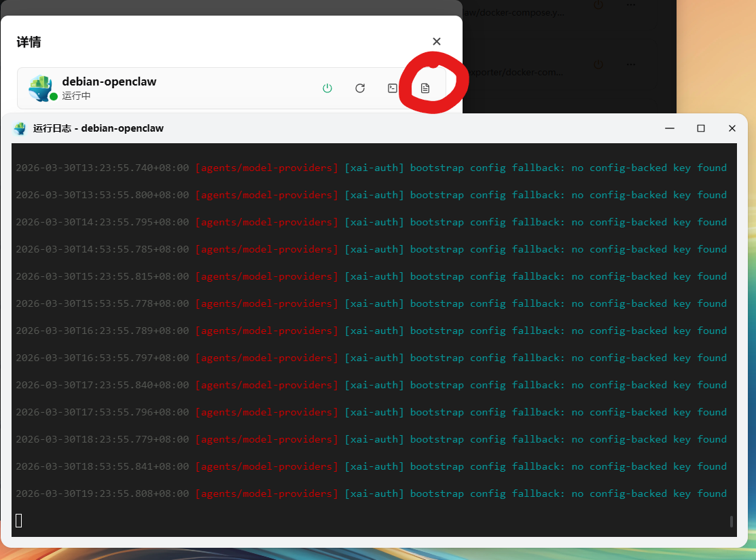Click log timestamp 2026-03-30T14:53:55.785+08:00
Image resolution: width=756 pixels, height=560 pixels.
(x=102, y=249)
